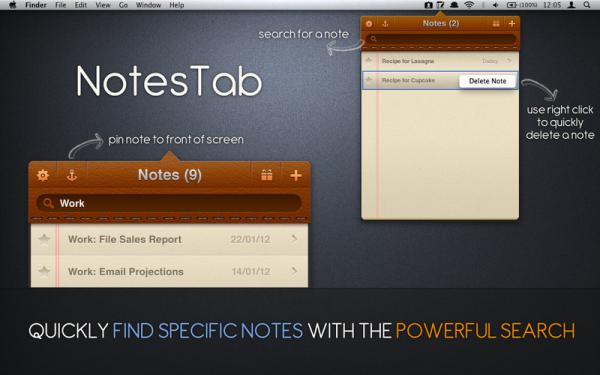The height and width of the screenshot is (375, 600).
Task: Click the anchor icon in Notes (2) window
Action: point(385,24)
